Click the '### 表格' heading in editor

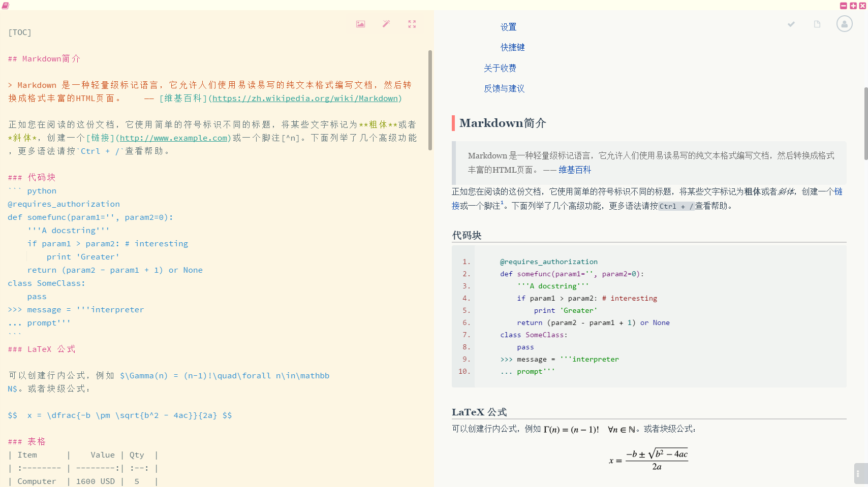[x=27, y=441]
